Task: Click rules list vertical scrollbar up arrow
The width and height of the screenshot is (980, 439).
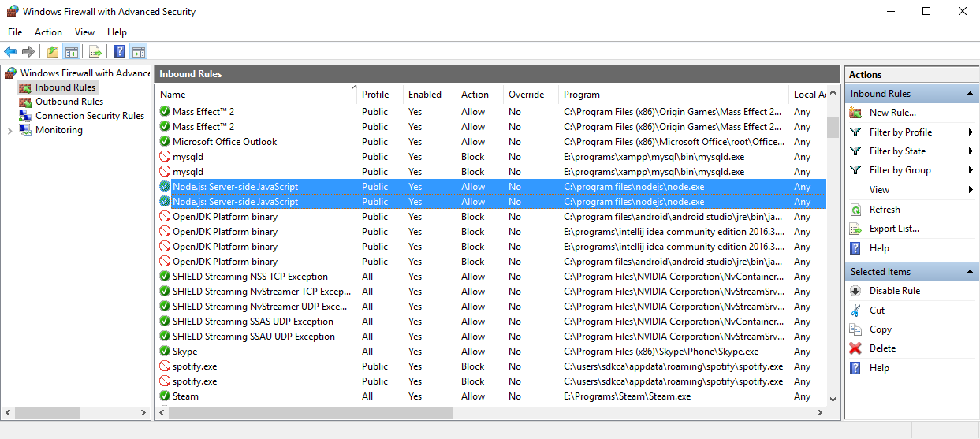Action: (833, 93)
